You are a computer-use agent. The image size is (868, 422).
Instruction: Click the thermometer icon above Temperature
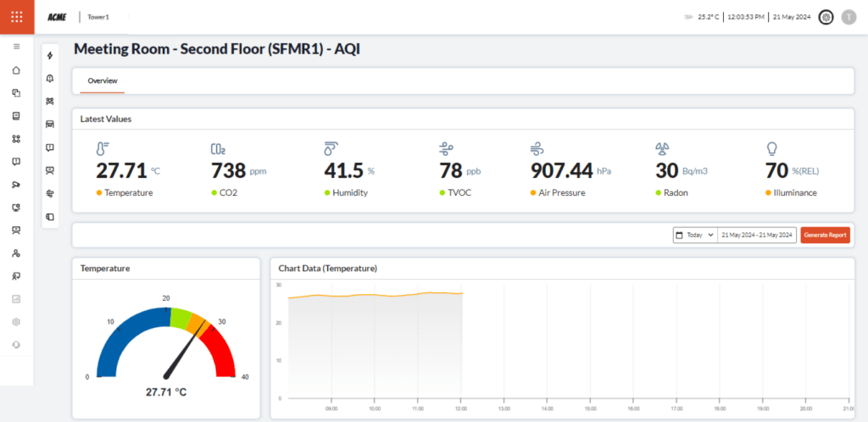coord(103,149)
